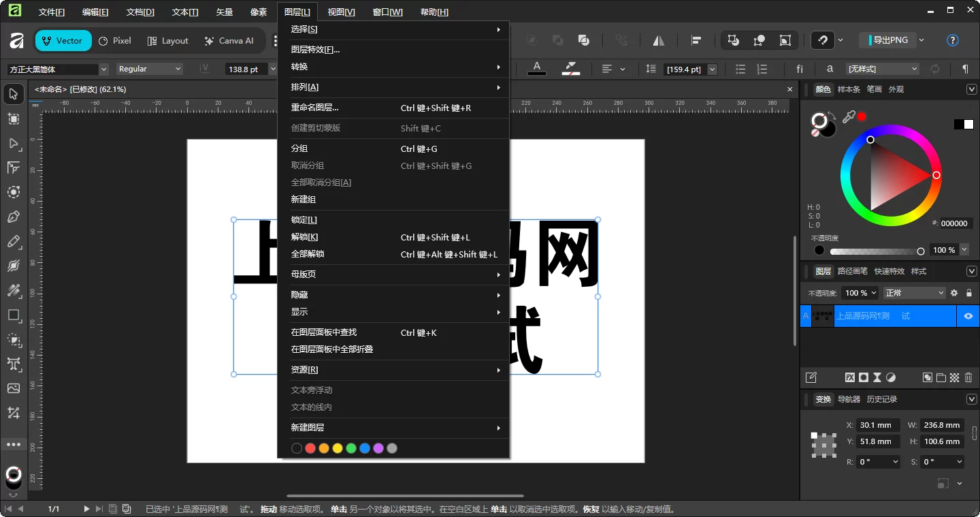Hide the 上品源码网 text layer
Image resolution: width=980 pixels, height=517 pixels.
pos(968,316)
